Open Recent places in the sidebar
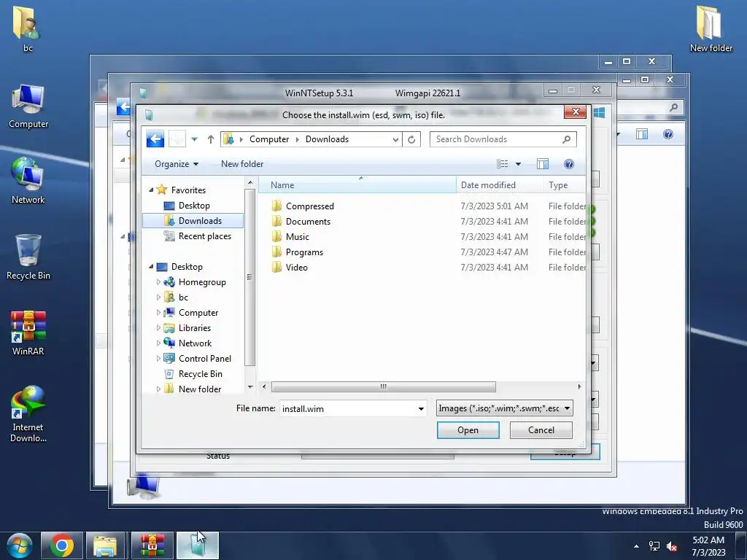Viewport: 747px width, 560px height. (x=205, y=236)
